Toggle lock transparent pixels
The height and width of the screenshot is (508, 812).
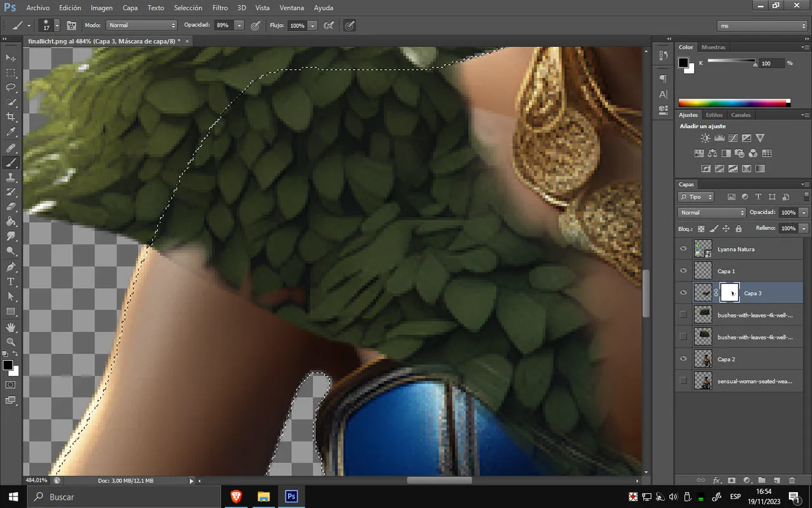(701, 229)
